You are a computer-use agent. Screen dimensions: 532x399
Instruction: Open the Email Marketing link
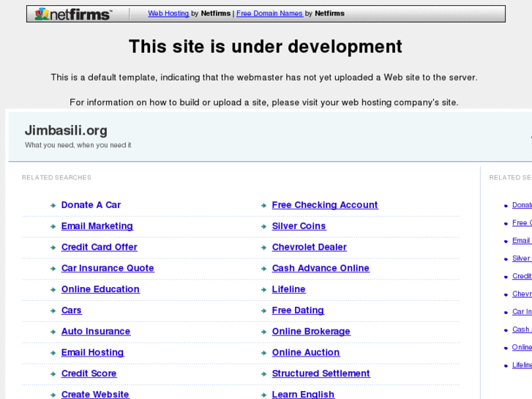[x=97, y=225]
